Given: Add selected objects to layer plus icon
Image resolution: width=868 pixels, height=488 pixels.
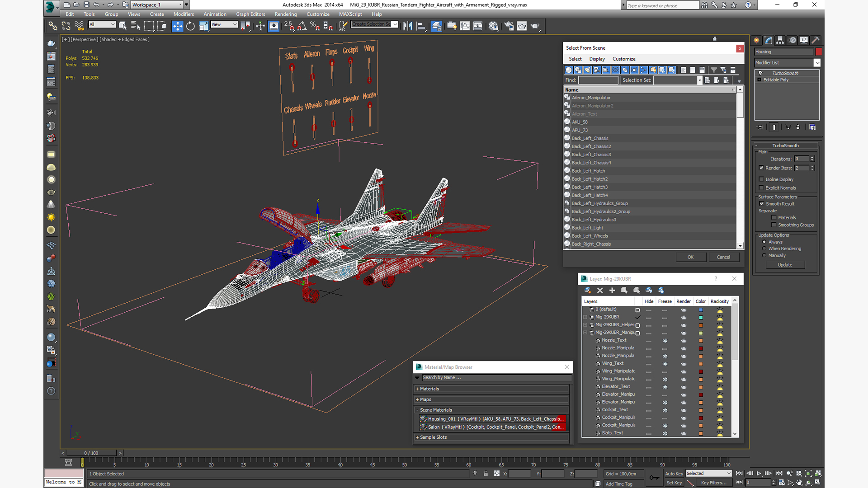Looking at the screenshot, I should pyautogui.click(x=612, y=291).
